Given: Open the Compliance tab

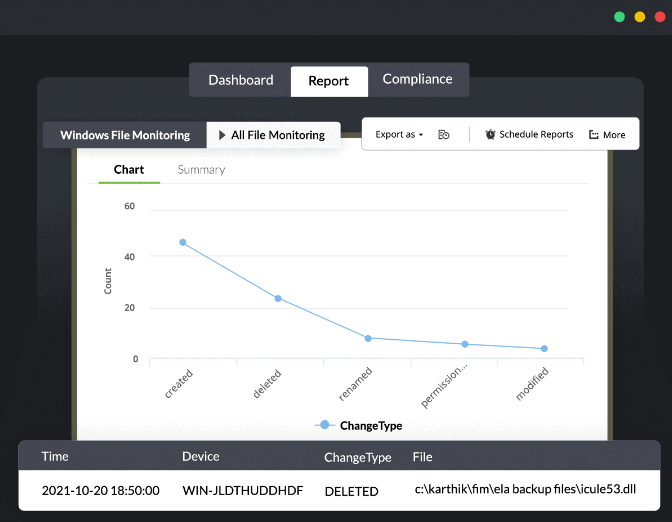Looking at the screenshot, I should coord(417,80).
